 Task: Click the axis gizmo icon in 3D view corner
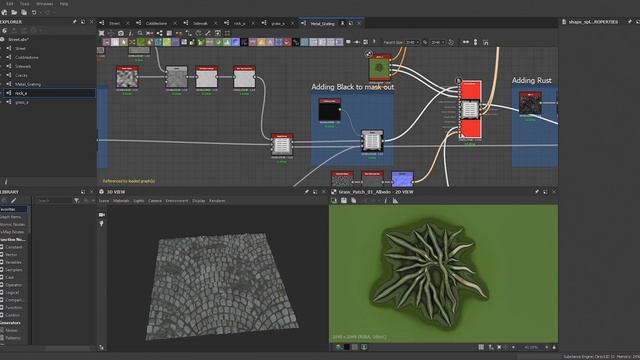101,347
